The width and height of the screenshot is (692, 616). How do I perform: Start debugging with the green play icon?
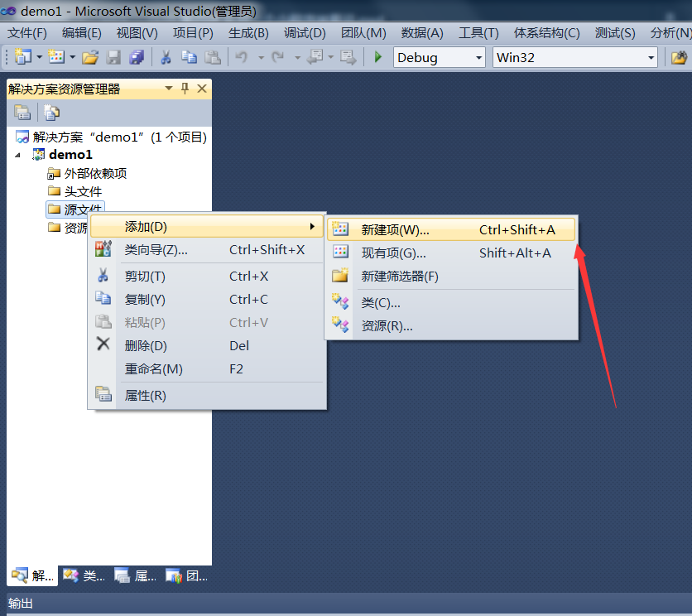377,57
